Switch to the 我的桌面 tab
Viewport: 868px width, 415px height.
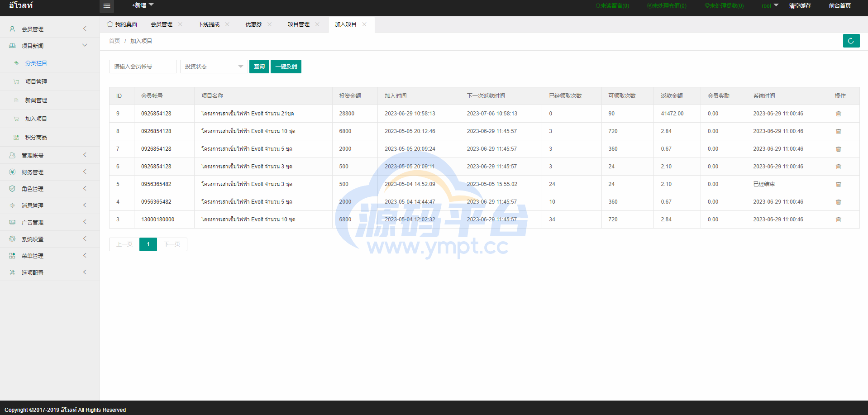(122, 24)
